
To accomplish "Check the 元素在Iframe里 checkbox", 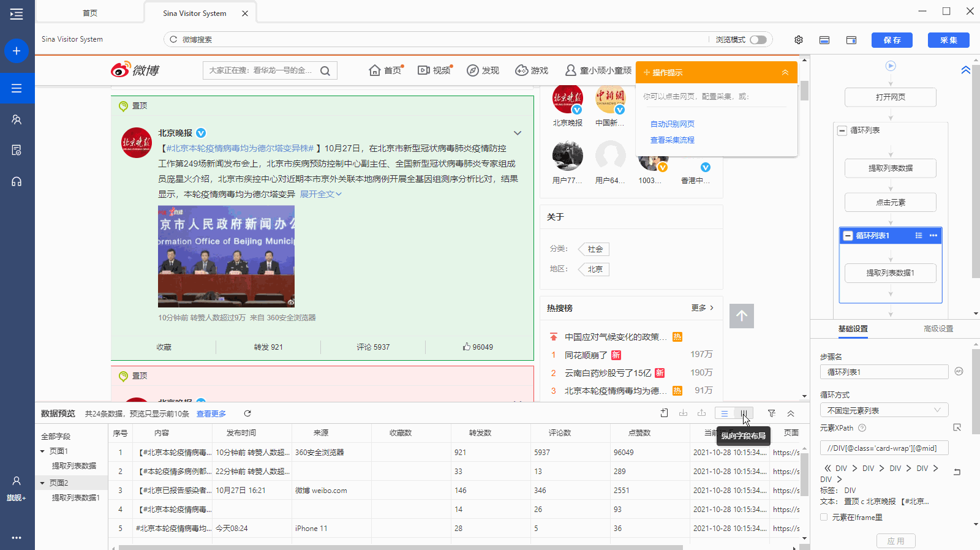I will 824,518.
